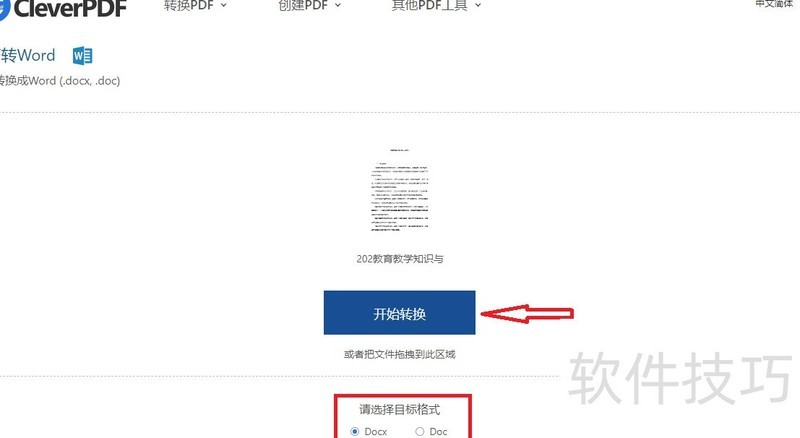The image size is (800, 438).
Task: Start conversion with 开始转换 button
Action: click(399, 313)
